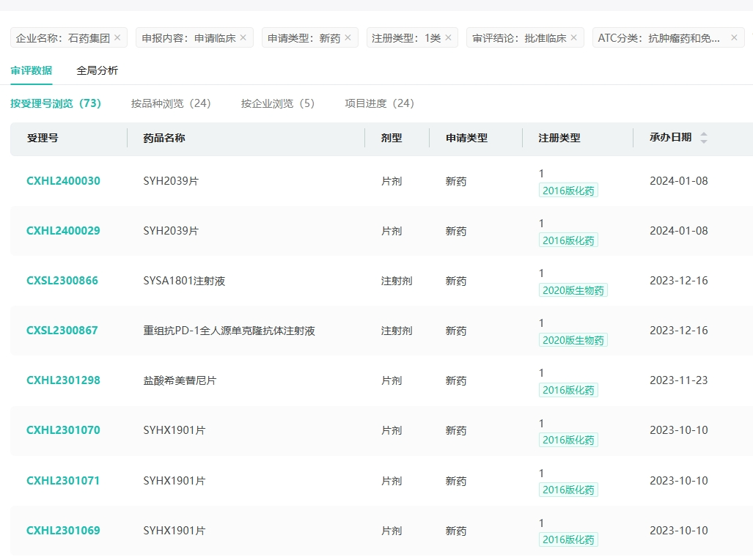Image resolution: width=753 pixels, height=560 pixels.
Task: Remove the 企业名称：石药集团 filter tag
Action: pyautogui.click(x=117, y=37)
